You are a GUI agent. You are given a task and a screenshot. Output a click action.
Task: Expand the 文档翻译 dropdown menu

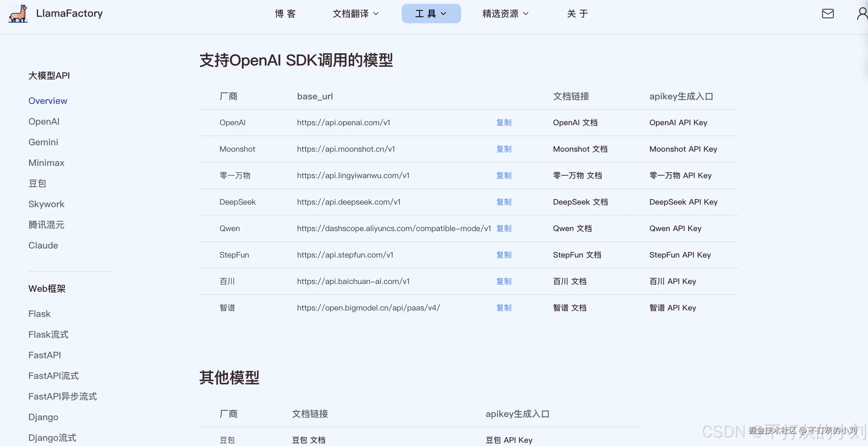coord(356,14)
